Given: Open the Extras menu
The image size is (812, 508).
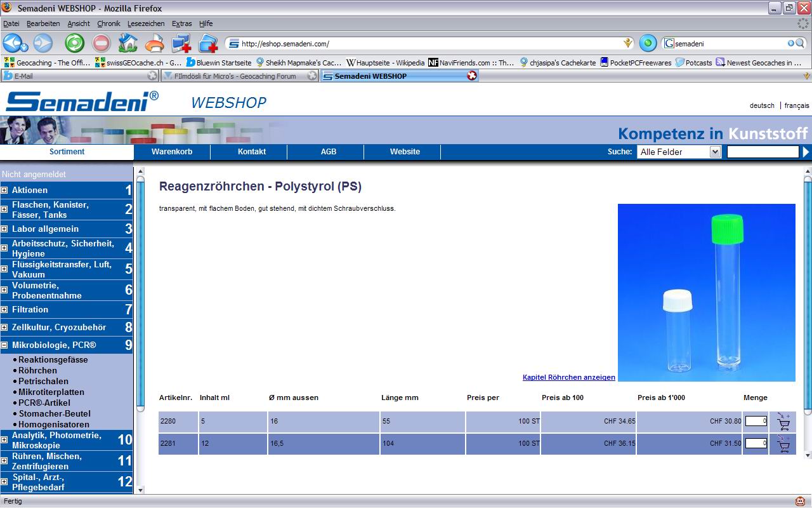Looking at the screenshot, I should [182, 23].
